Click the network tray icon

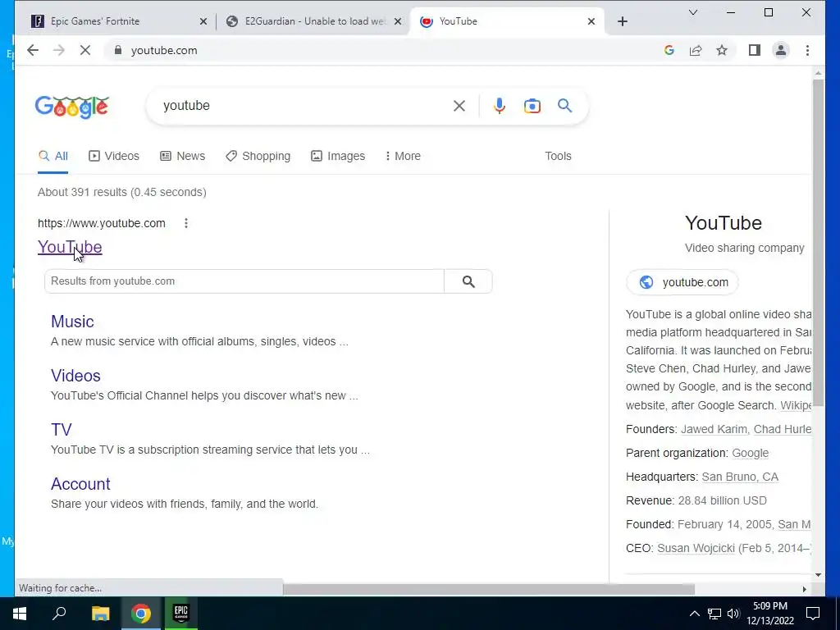(714, 614)
